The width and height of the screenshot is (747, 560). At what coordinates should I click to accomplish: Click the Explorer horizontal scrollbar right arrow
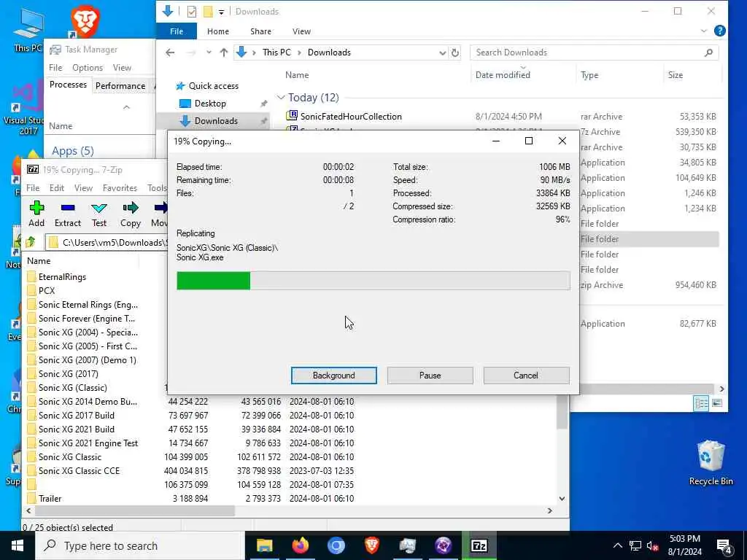click(721, 389)
